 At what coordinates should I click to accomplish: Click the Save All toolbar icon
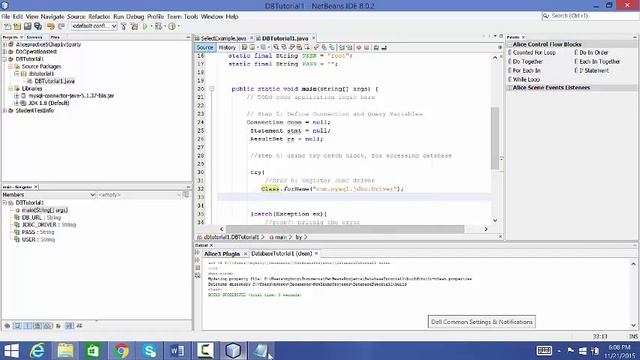pyautogui.click(x=38, y=27)
